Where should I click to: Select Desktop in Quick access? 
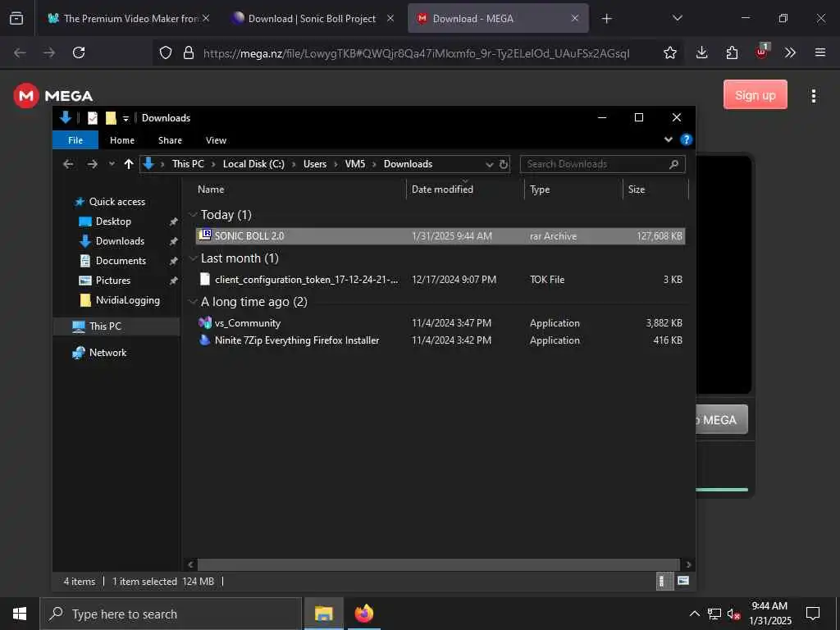pos(113,221)
